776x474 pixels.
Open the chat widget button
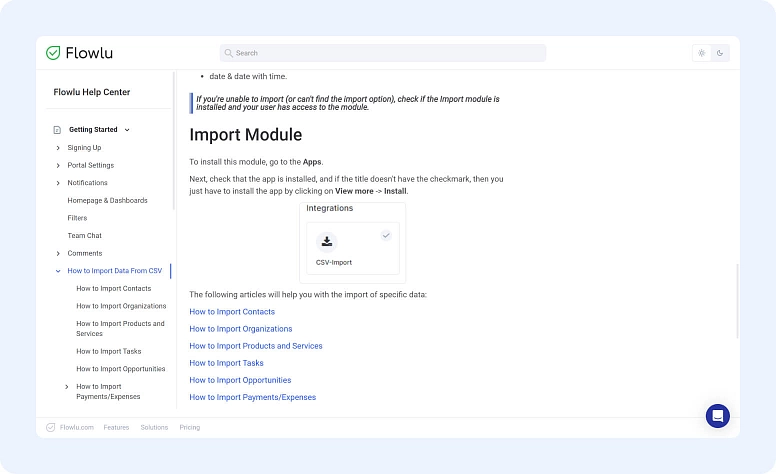(718, 416)
